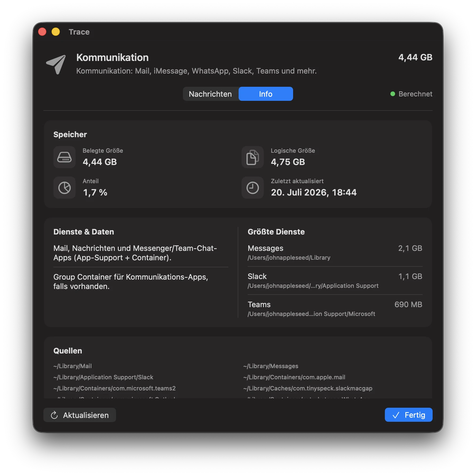The height and width of the screenshot is (476, 476).
Task: Click the pie chart icon beside Anteil
Action: click(x=64, y=188)
